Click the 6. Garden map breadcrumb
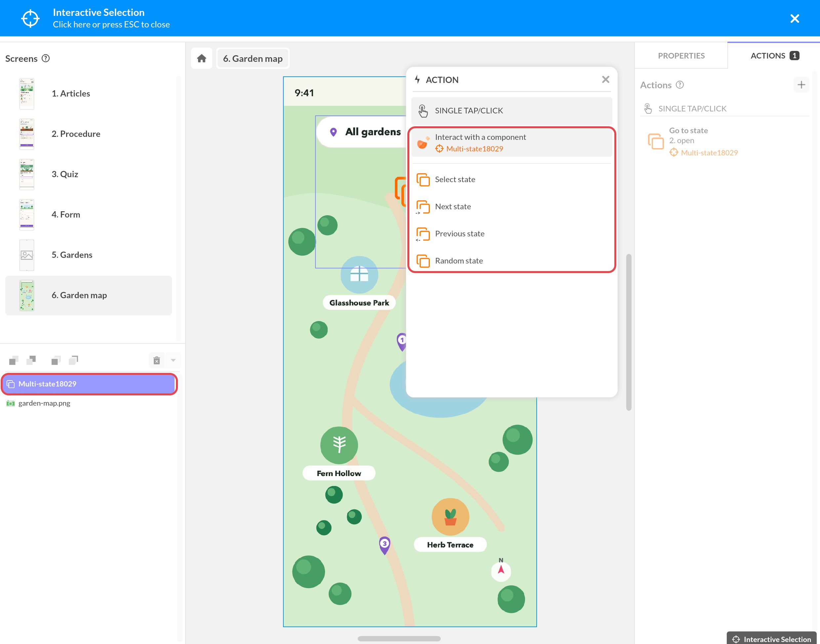The height and width of the screenshot is (644, 820). click(x=253, y=59)
